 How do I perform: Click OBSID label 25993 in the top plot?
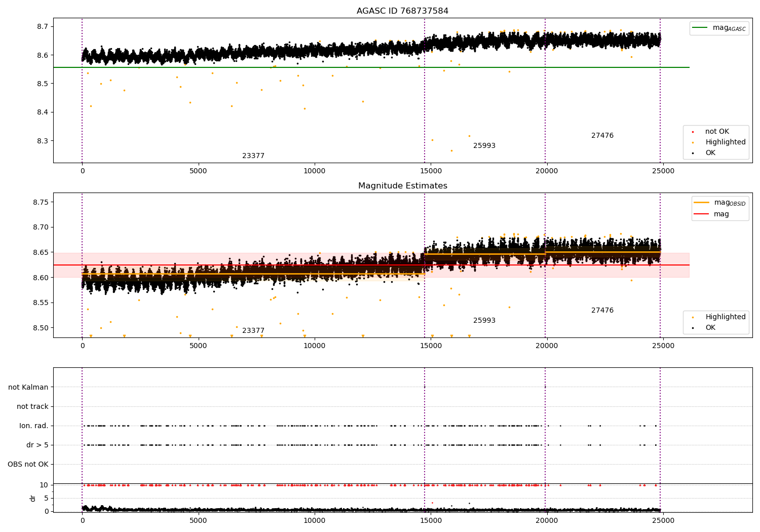click(484, 146)
